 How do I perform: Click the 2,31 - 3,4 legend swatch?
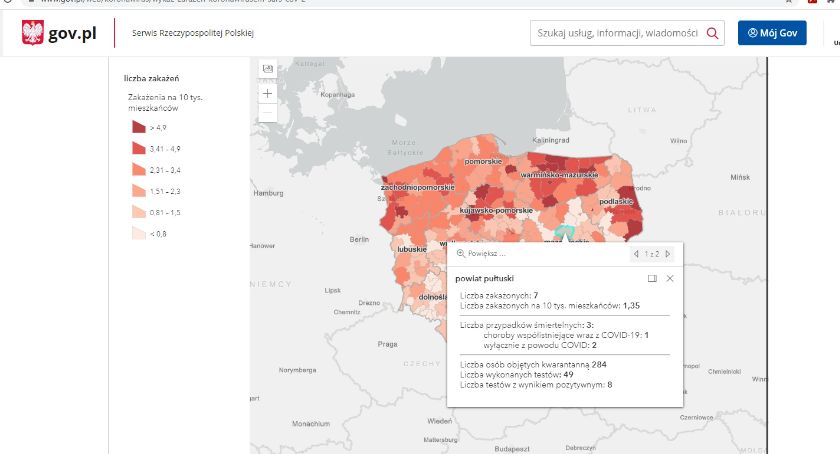click(x=139, y=169)
